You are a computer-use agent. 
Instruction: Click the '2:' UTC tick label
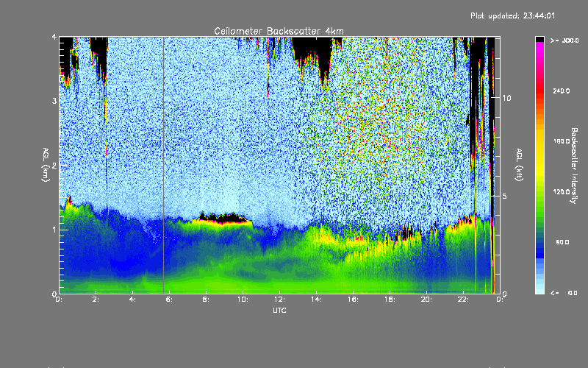(96, 300)
